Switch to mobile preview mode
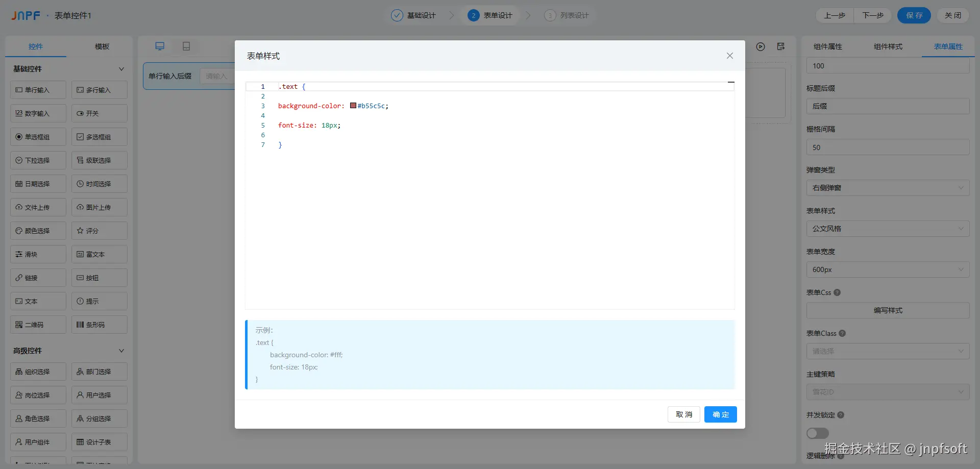The width and height of the screenshot is (980, 469). point(186,46)
